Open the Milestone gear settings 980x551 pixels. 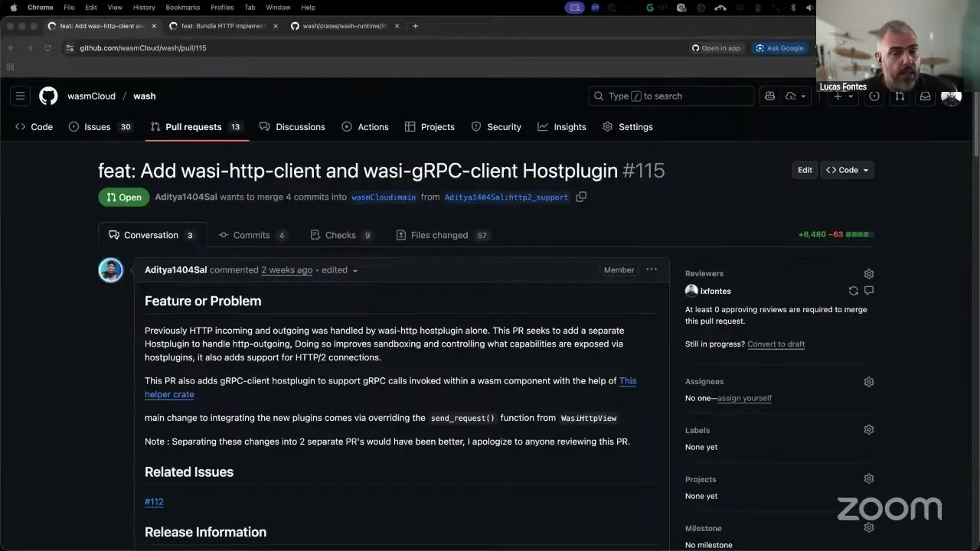click(869, 527)
